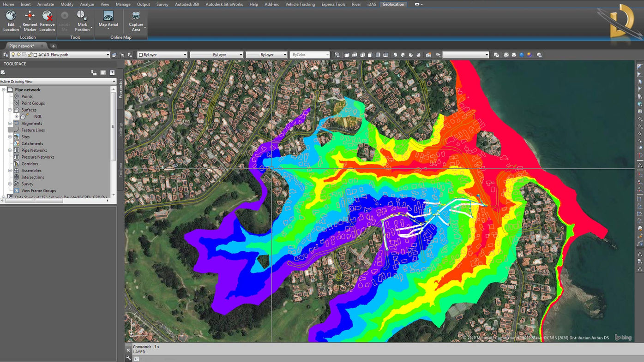
Task: Expand the Pipe Networks node
Action: [x=10, y=150]
